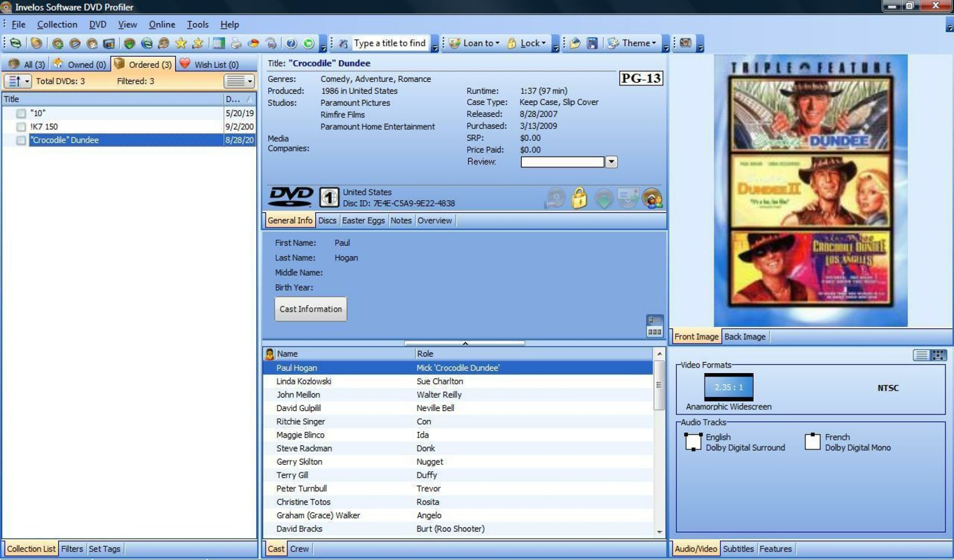Click the green circular update icon
This screenshot has width=954, height=560.
(308, 43)
